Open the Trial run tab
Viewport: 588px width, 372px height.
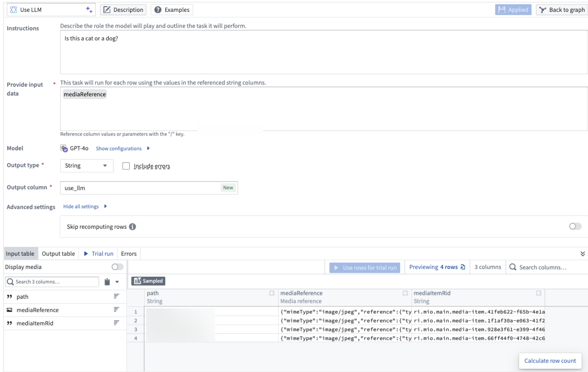99,254
